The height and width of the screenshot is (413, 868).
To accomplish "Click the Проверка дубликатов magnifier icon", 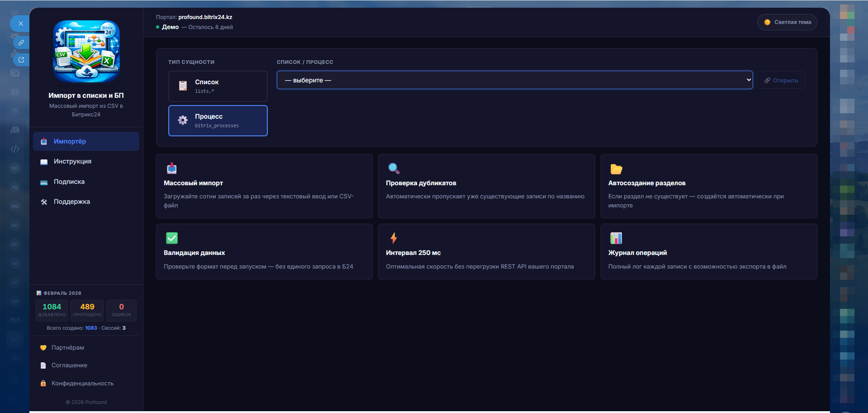I will 394,168.
